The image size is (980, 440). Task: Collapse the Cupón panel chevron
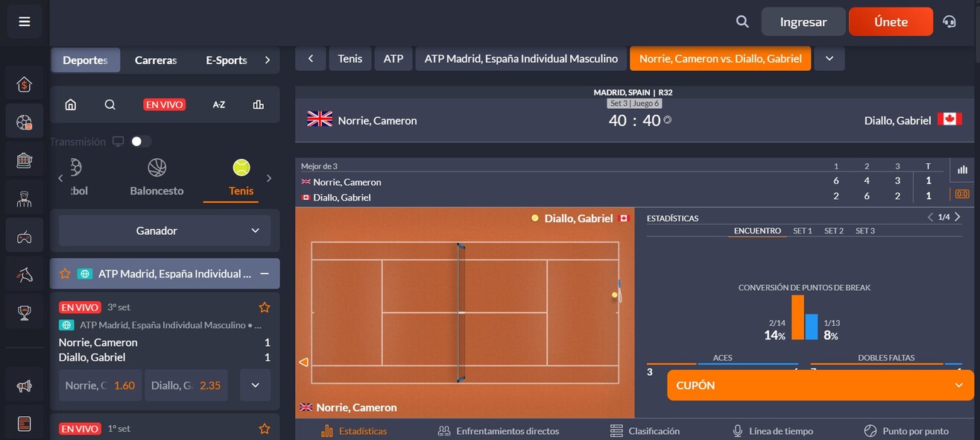coord(959,386)
